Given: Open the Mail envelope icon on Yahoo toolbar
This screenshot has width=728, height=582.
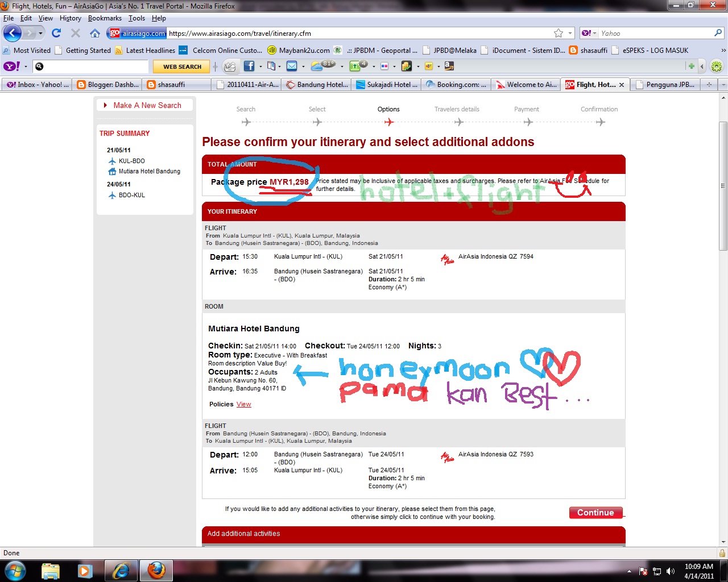Looking at the screenshot, I should coord(292,66).
